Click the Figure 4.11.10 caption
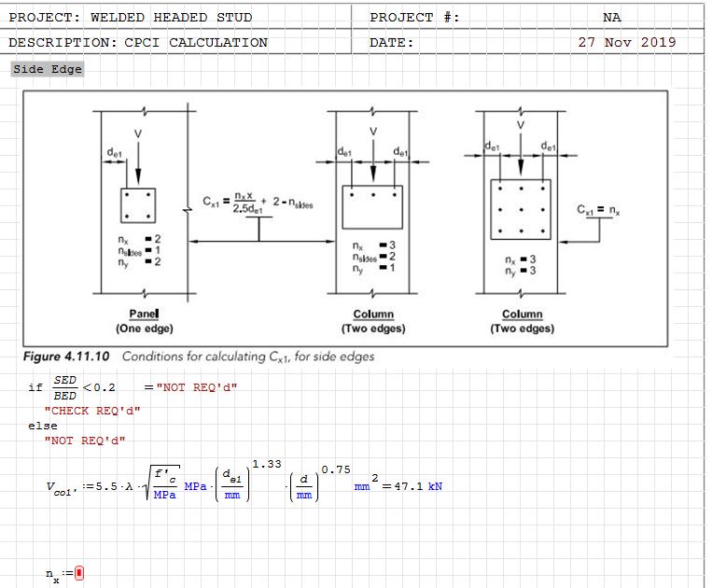Image resolution: width=712 pixels, height=588 pixels. pos(199,357)
